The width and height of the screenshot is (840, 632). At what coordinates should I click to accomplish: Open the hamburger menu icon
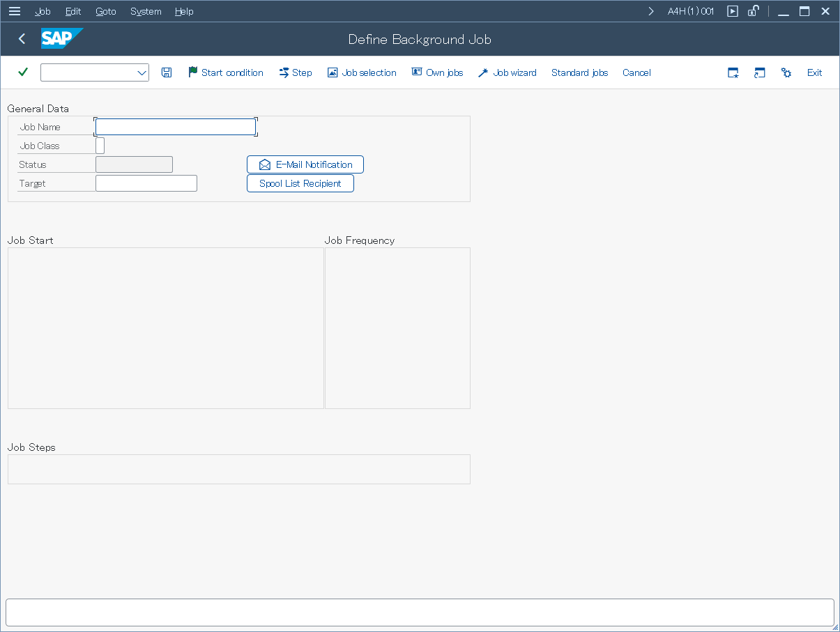(x=15, y=11)
